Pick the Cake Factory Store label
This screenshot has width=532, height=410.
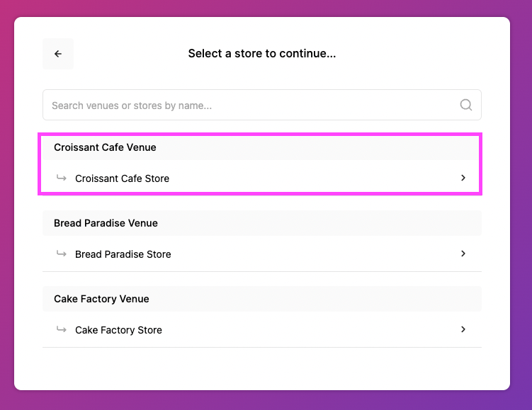[x=118, y=330]
